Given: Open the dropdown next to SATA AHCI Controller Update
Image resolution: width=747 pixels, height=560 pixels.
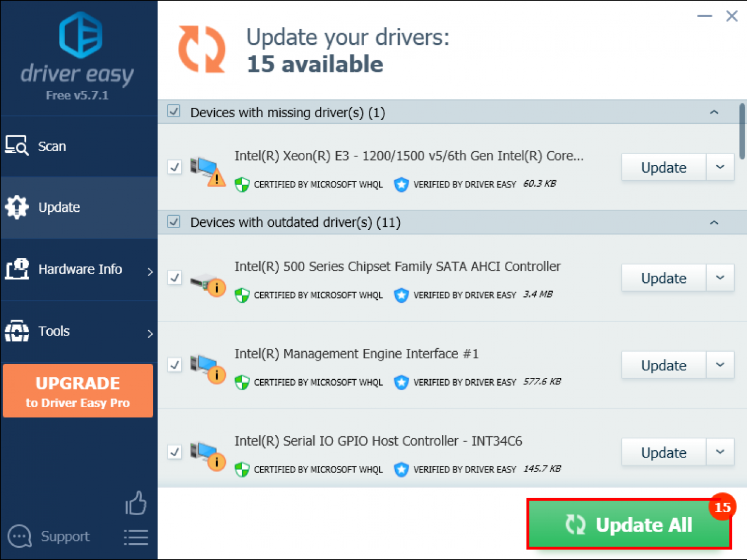Looking at the screenshot, I should [720, 278].
